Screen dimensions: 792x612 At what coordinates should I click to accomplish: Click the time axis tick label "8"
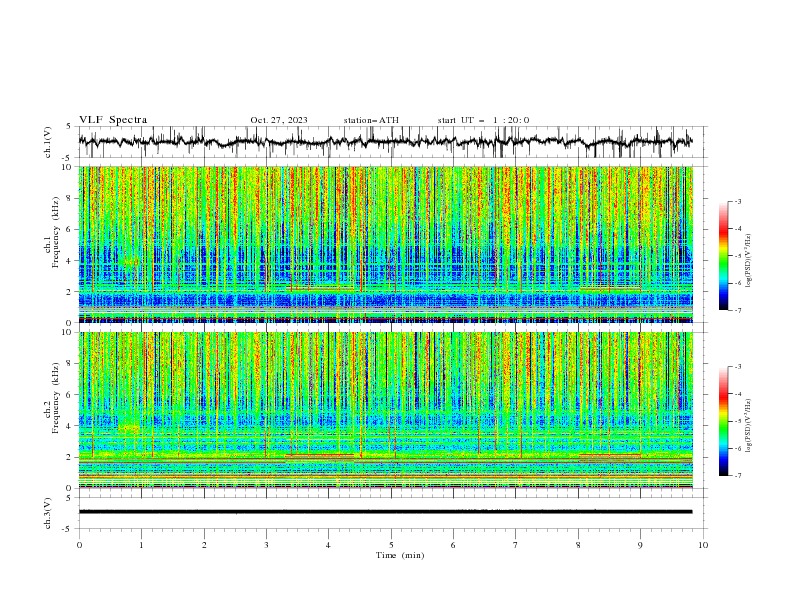pos(578,545)
